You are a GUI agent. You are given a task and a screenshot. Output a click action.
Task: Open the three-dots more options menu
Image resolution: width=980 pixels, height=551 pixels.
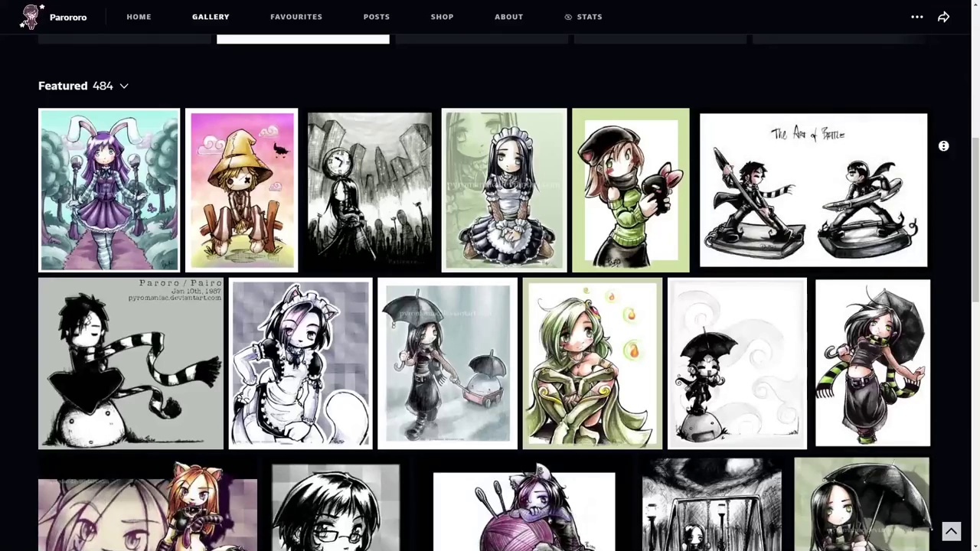pyautogui.click(x=916, y=17)
